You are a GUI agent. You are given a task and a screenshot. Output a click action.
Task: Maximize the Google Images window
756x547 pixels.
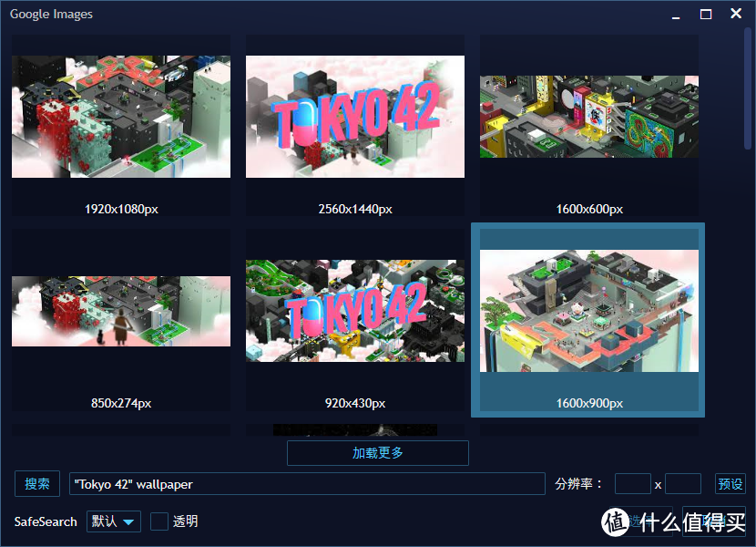[706, 14]
